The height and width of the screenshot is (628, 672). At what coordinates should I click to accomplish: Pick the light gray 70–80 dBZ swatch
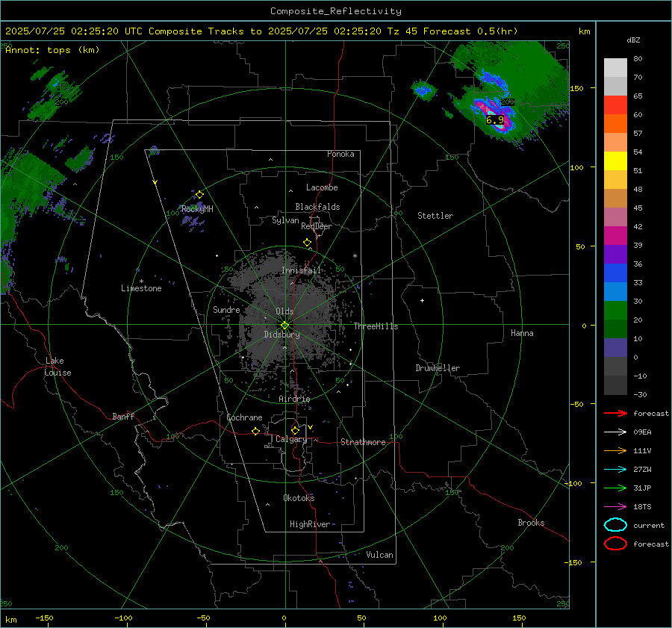pos(615,67)
